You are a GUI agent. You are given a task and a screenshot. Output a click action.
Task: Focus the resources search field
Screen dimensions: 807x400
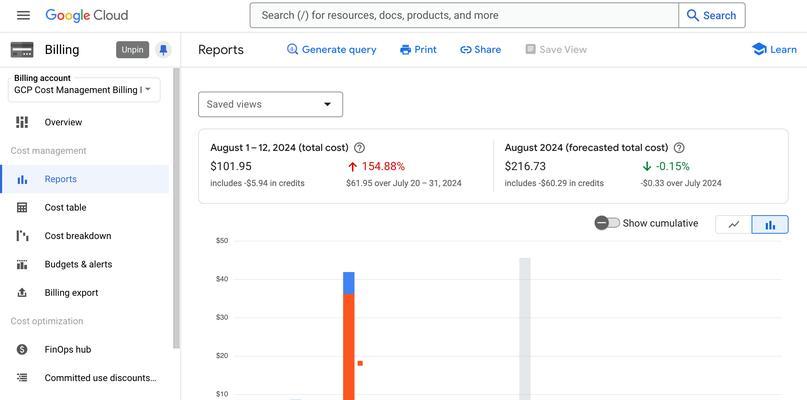464,15
